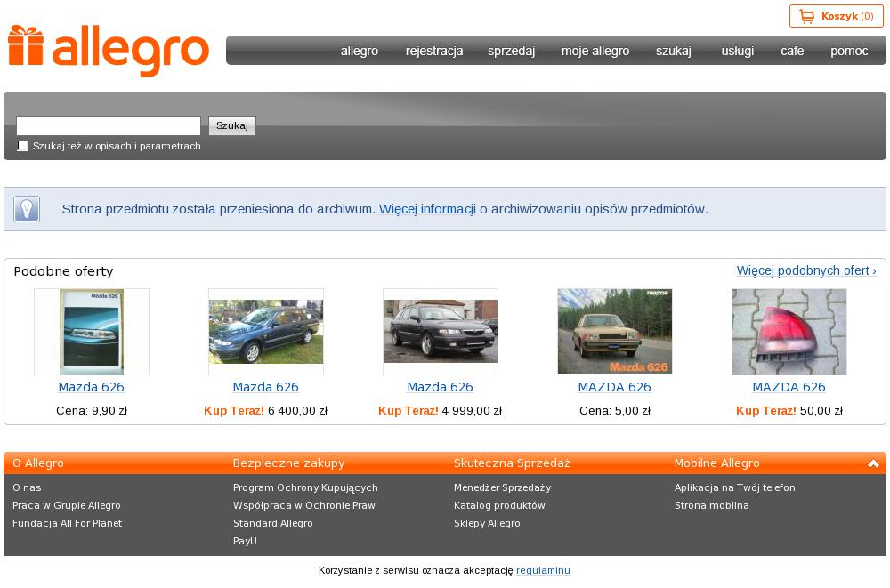Image resolution: width=890 pixels, height=588 pixels.
Task: Click the O nas footer link
Action: (x=27, y=487)
